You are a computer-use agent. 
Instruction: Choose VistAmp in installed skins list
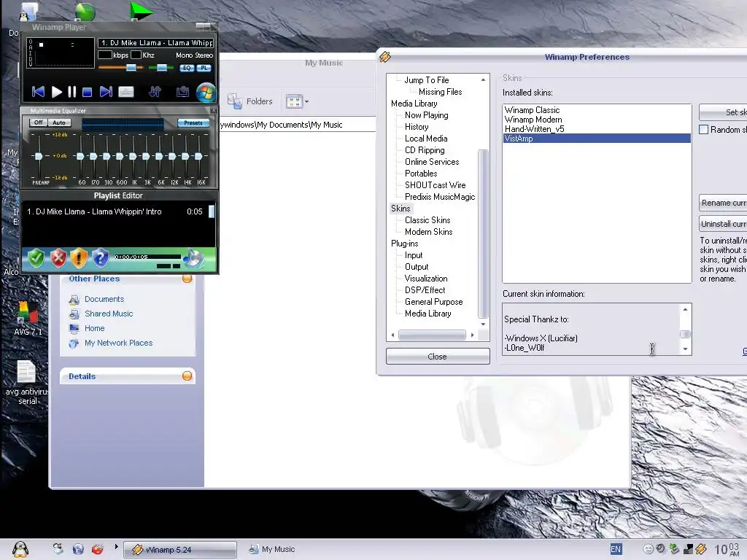pos(597,139)
